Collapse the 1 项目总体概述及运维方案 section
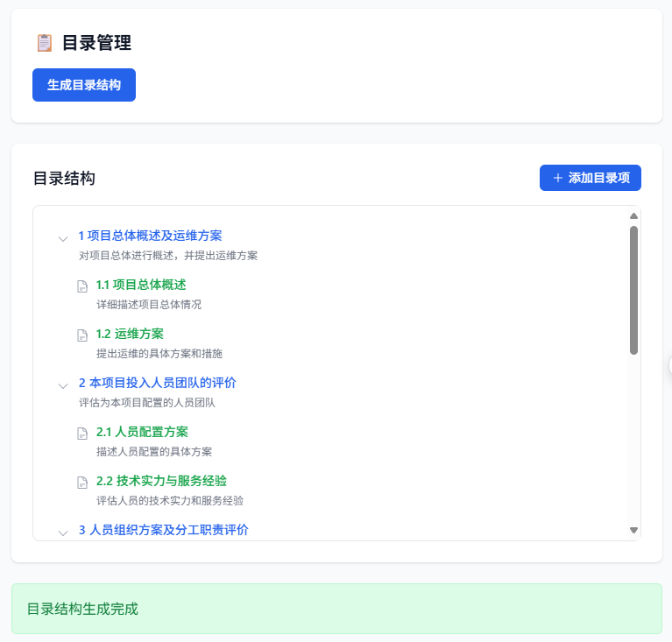The height and width of the screenshot is (642, 672). click(x=63, y=237)
